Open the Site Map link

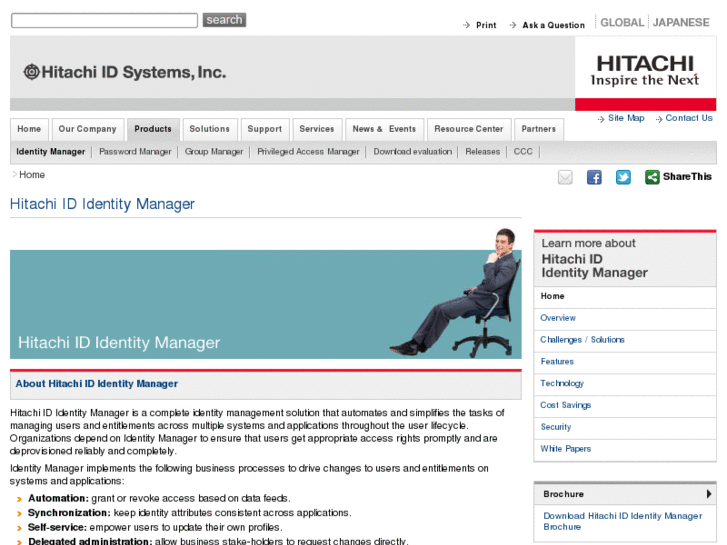(626, 118)
